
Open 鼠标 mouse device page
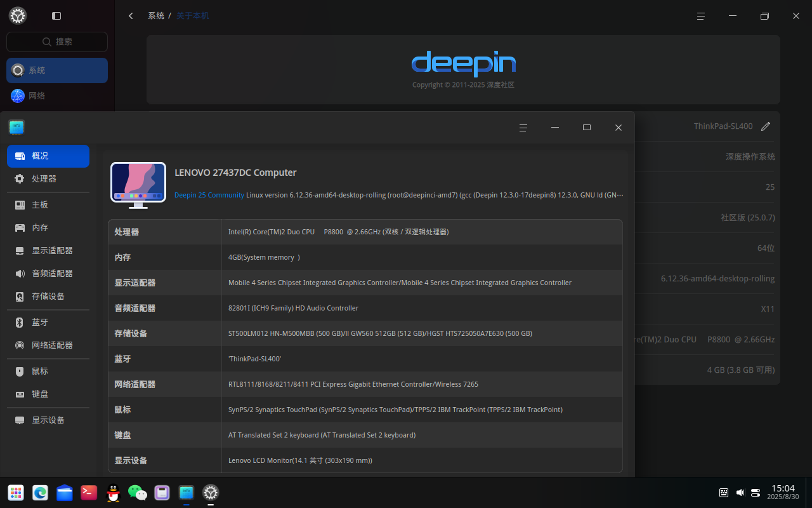coord(48,371)
